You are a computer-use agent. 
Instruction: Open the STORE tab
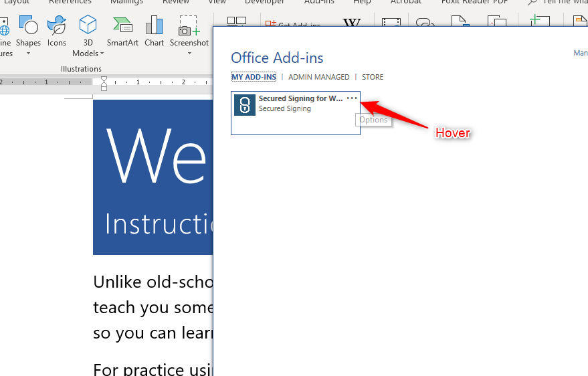pyautogui.click(x=373, y=77)
